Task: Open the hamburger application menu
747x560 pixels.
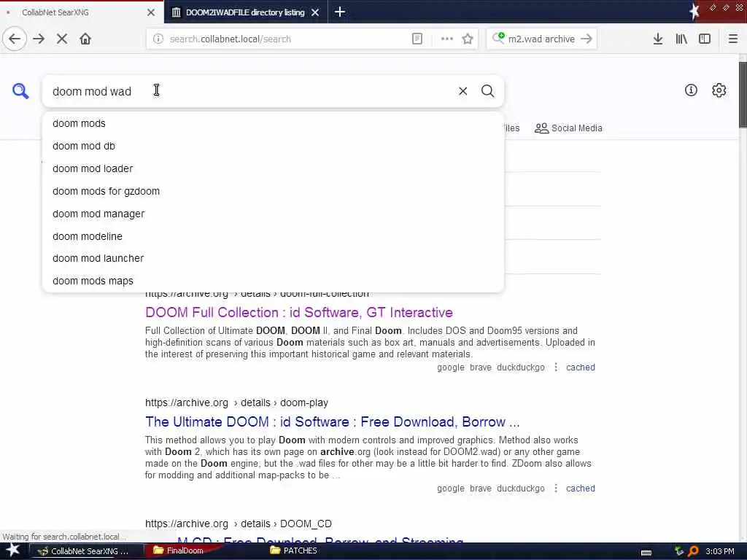Action: click(x=733, y=39)
